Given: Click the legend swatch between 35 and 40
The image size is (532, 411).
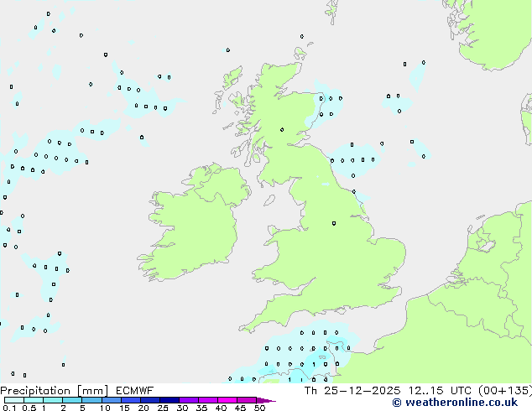Looking at the screenshot, I should tap(208, 400).
